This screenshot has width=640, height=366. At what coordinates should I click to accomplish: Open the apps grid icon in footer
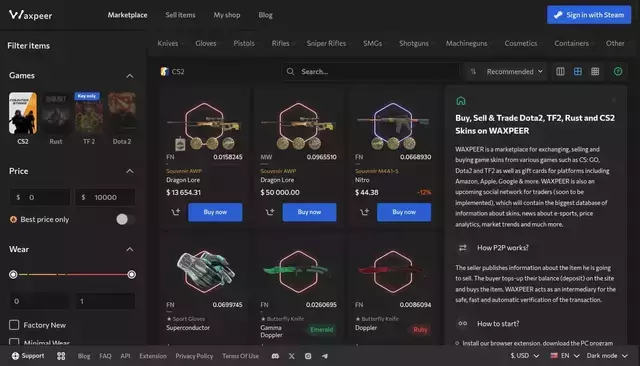[x=61, y=356]
